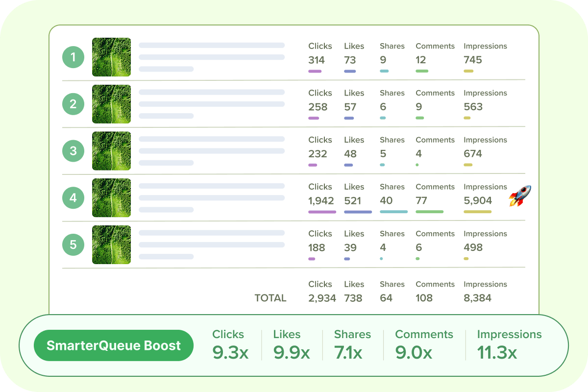Click the 57 likes value
Viewport: 588px width, 392px height.
(350, 107)
